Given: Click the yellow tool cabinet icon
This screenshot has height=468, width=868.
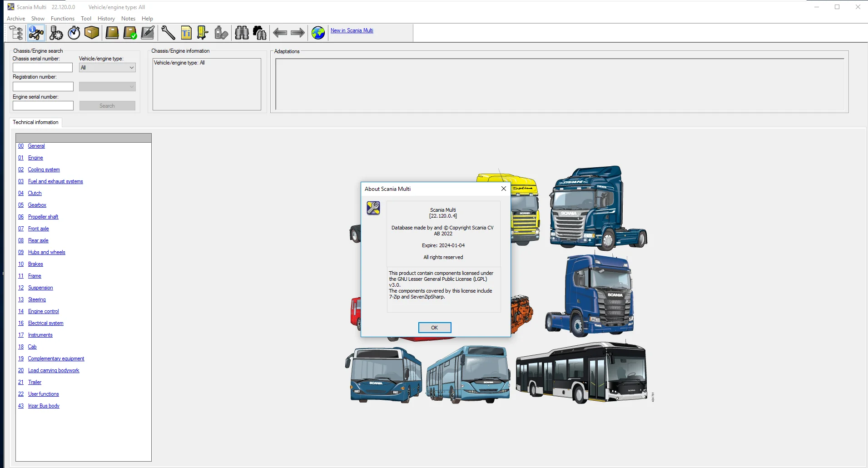Looking at the screenshot, I should point(203,33).
